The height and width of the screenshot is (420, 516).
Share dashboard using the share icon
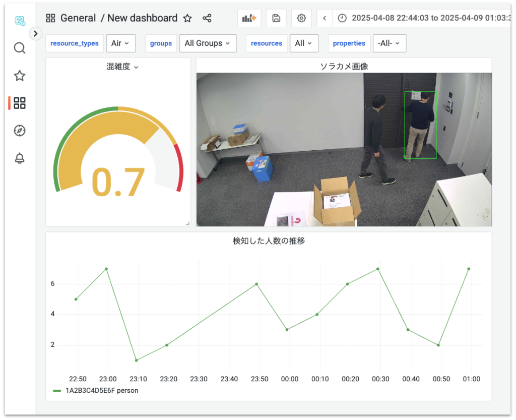tap(207, 18)
